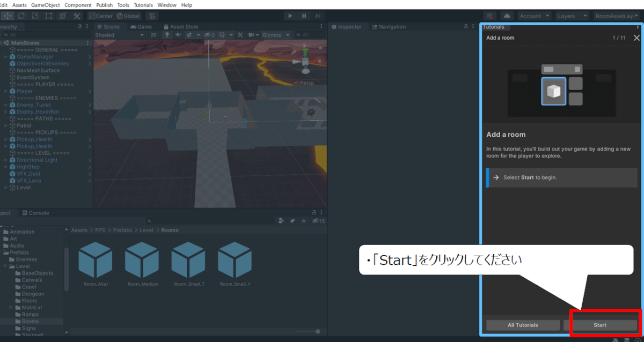Switch to the Asset Store tab

pos(180,27)
